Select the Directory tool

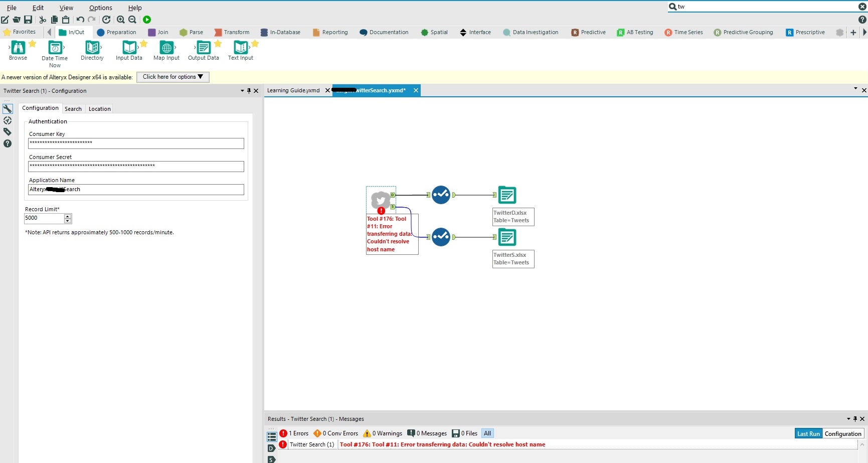click(92, 49)
